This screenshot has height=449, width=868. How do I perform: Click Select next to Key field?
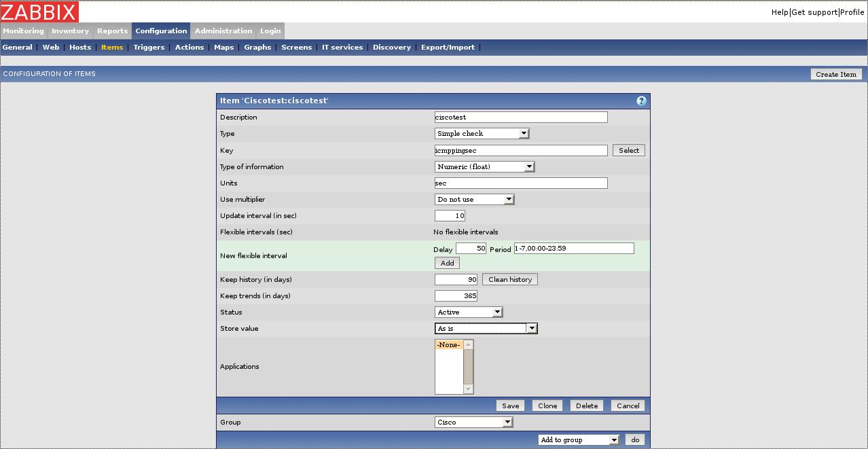(x=628, y=150)
